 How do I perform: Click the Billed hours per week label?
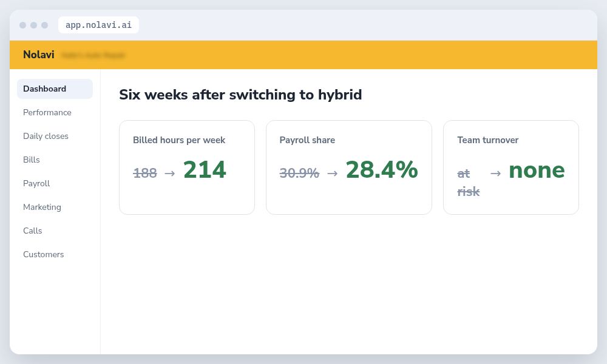(x=179, y=140)
